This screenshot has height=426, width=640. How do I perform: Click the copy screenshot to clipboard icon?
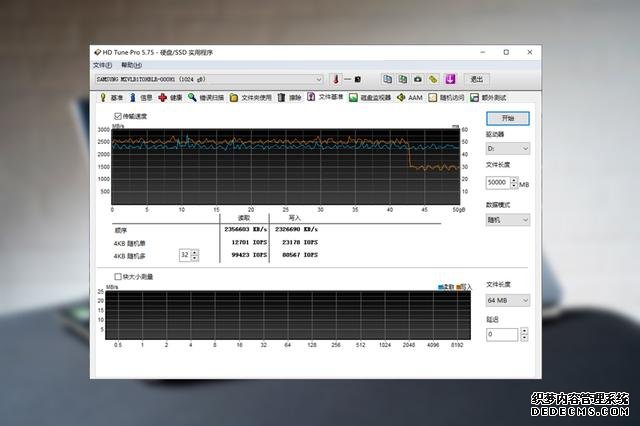(402, 79)
